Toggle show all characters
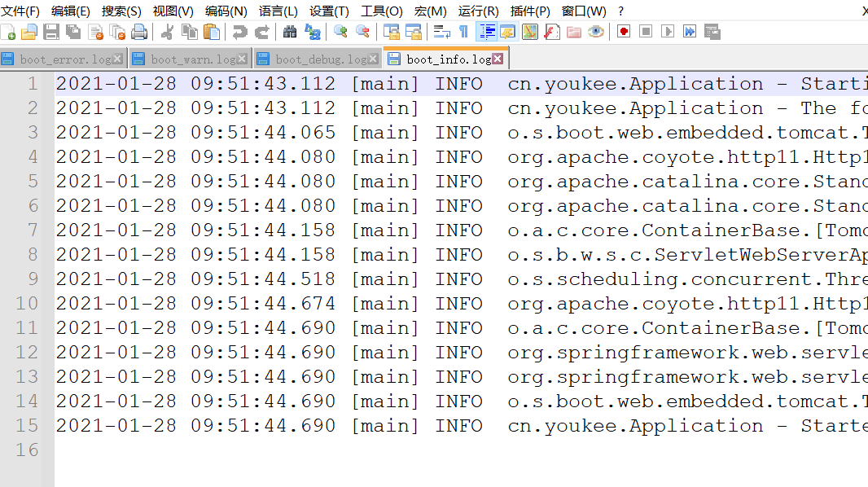This screenshot has height=487, width=868. point(463,31)
